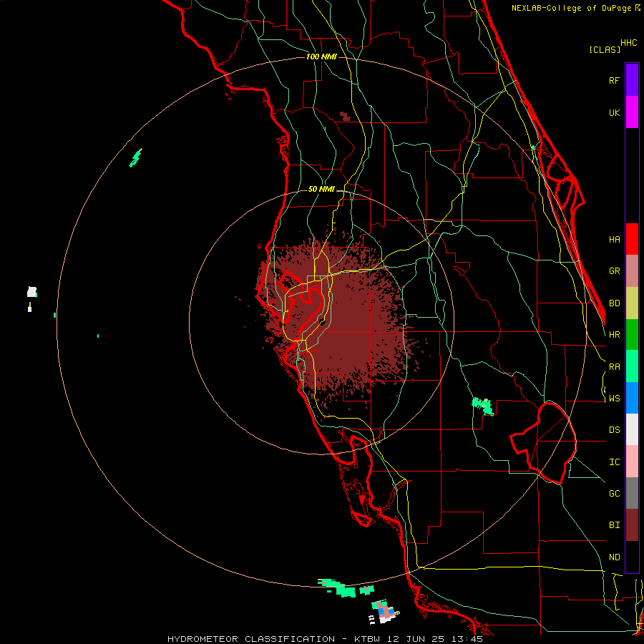Click the "[CLAS]" units label
The height and width of the screenshot is (644, 644).
click(605, 49)
